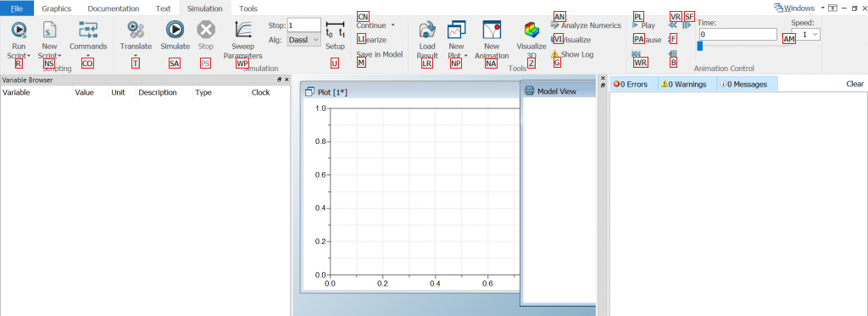This screenshot has width=868, height=316.
Task: Switch to the Tools tab
Action: click(248, 8)
